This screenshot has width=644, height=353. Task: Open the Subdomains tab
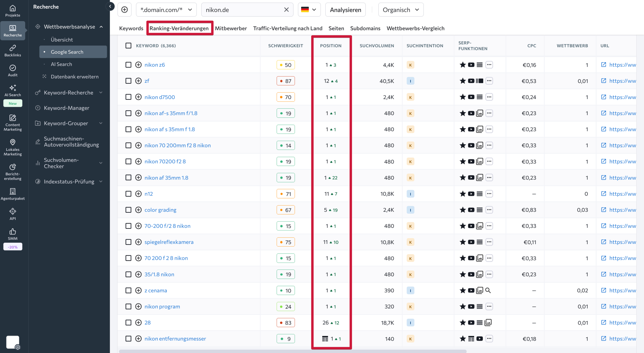pos(365,28)
